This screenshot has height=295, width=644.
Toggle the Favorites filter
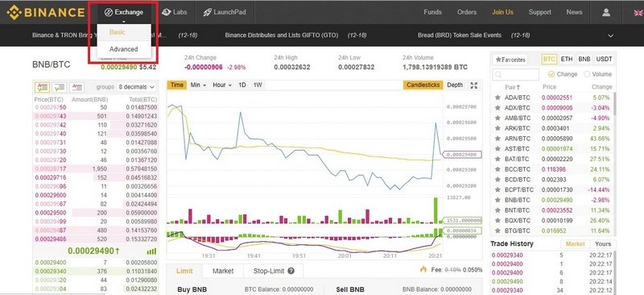510,60
